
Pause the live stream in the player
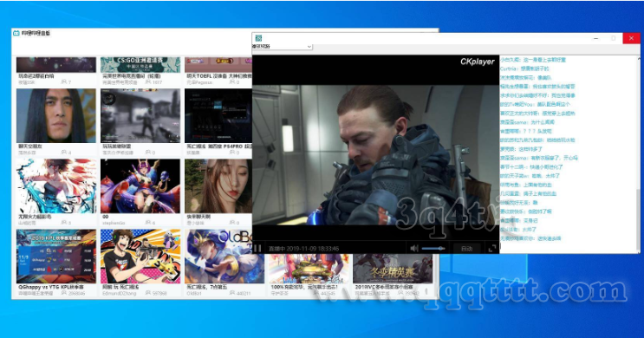[257, 248]
